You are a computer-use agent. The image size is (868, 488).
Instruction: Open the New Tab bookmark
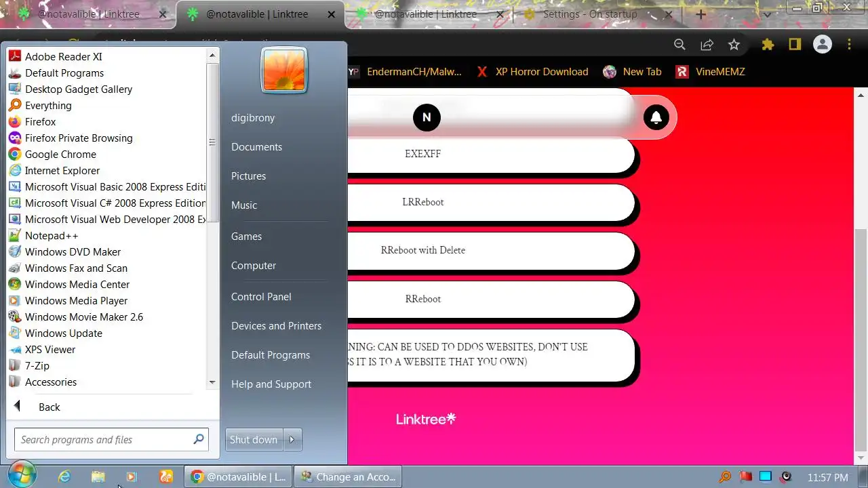tap(633, 72)
